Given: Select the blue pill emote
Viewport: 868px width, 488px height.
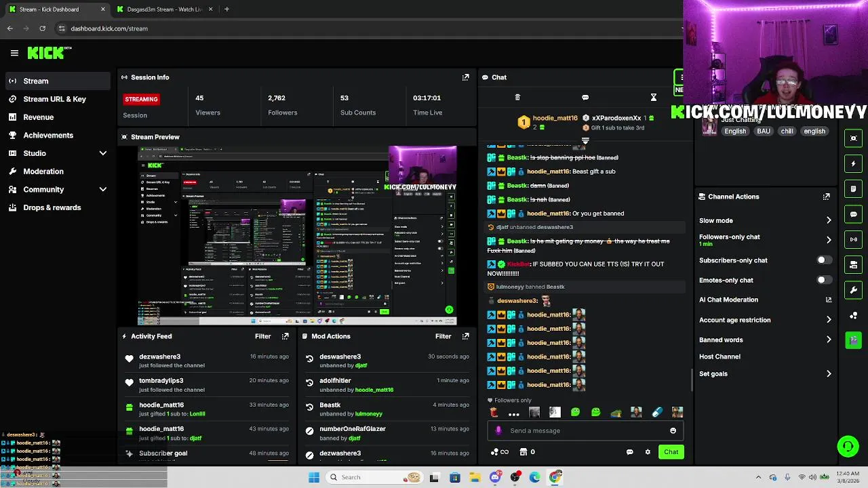Looking at the screenshot, I should click(x=656, y=412).
